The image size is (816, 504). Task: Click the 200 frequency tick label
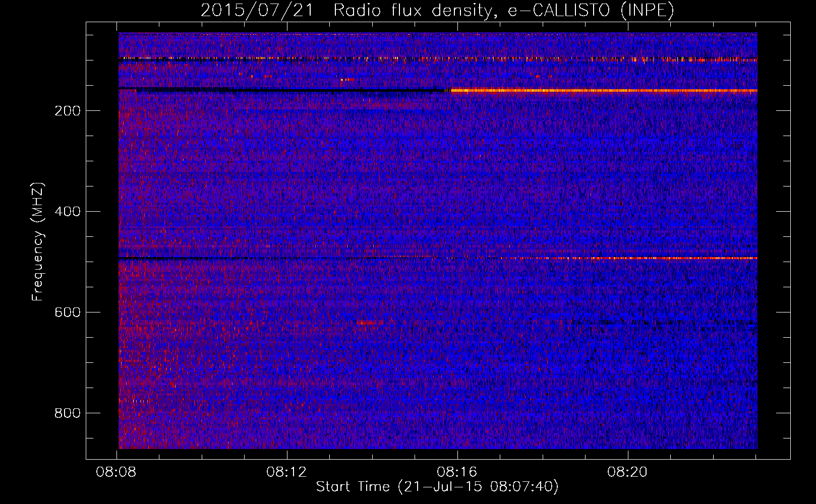[68, 111]
